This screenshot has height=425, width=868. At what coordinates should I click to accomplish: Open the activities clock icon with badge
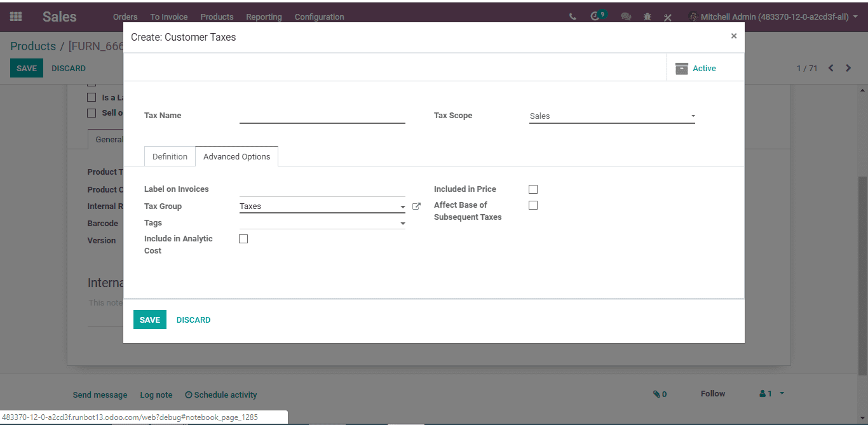point(596,17)
